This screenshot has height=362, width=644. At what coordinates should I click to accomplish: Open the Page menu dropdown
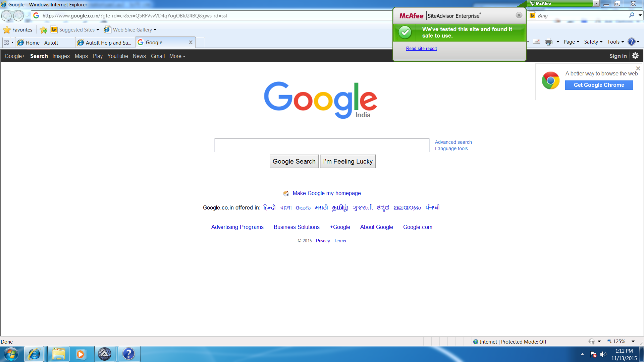click(x=572, y=42)
